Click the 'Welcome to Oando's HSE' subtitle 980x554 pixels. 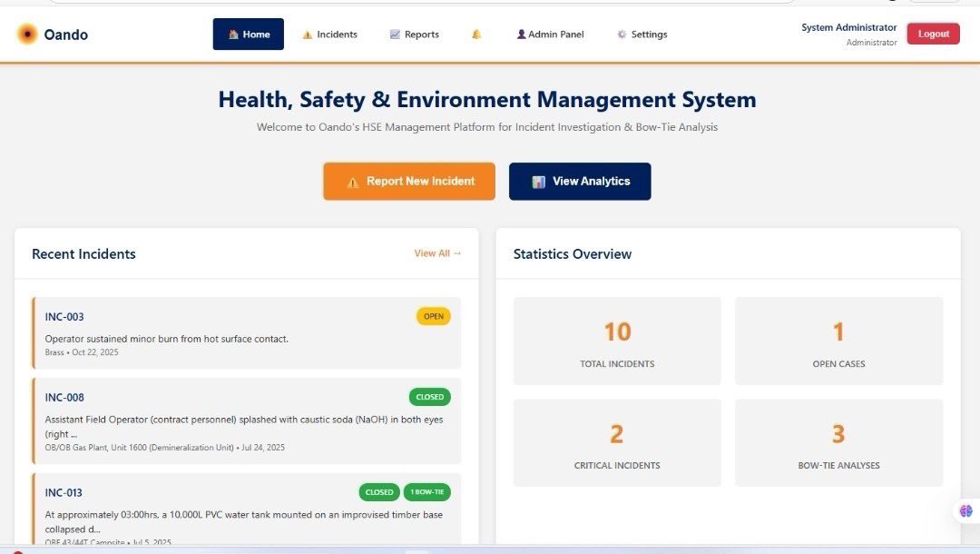487,127
